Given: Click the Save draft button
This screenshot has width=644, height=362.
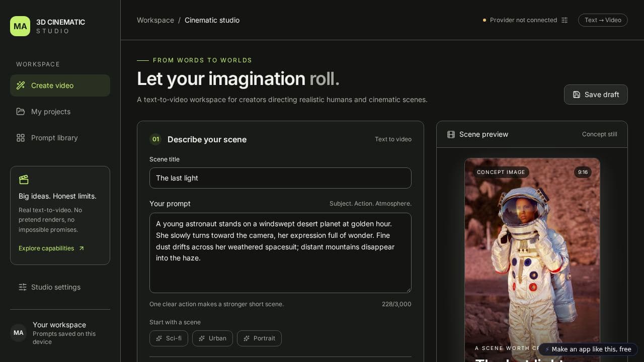Looking at the screenshot, I should pyautogui.click(x=596, y=95).
